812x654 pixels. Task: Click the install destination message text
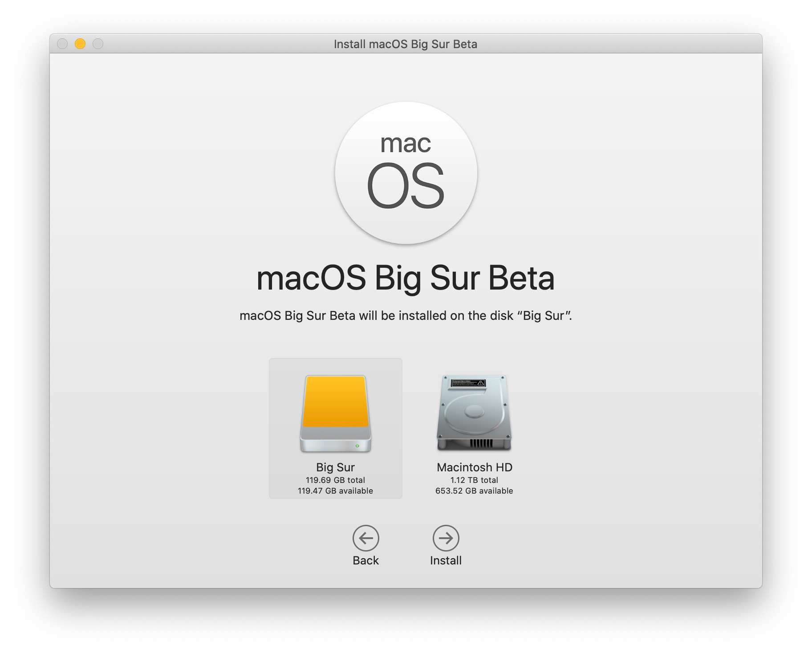[406, 316]
